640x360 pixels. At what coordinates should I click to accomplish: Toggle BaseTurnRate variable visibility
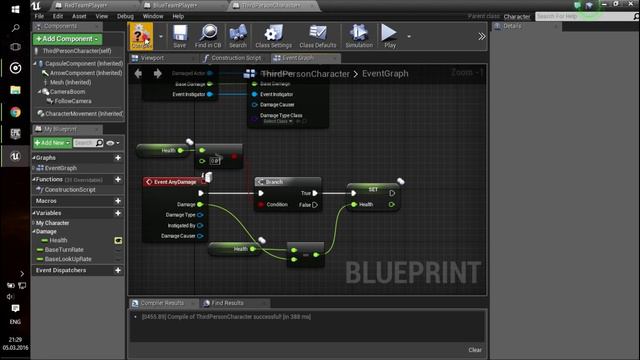(x=118, y=250)
